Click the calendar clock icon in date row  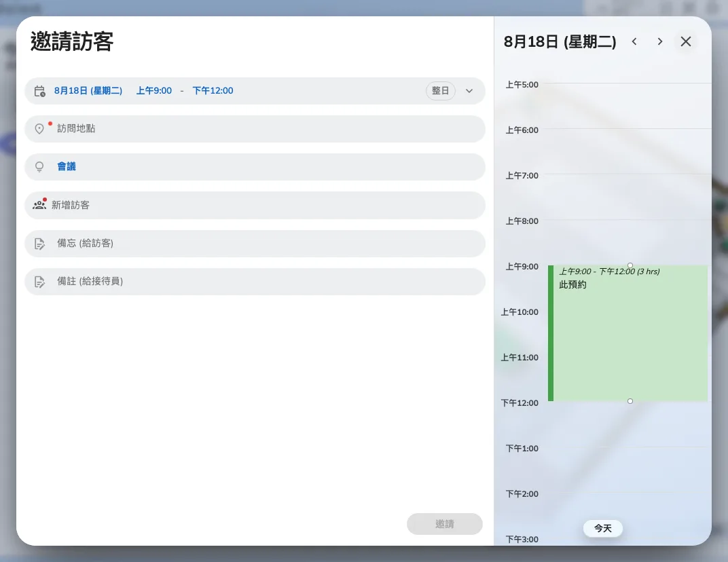[40, 91]
